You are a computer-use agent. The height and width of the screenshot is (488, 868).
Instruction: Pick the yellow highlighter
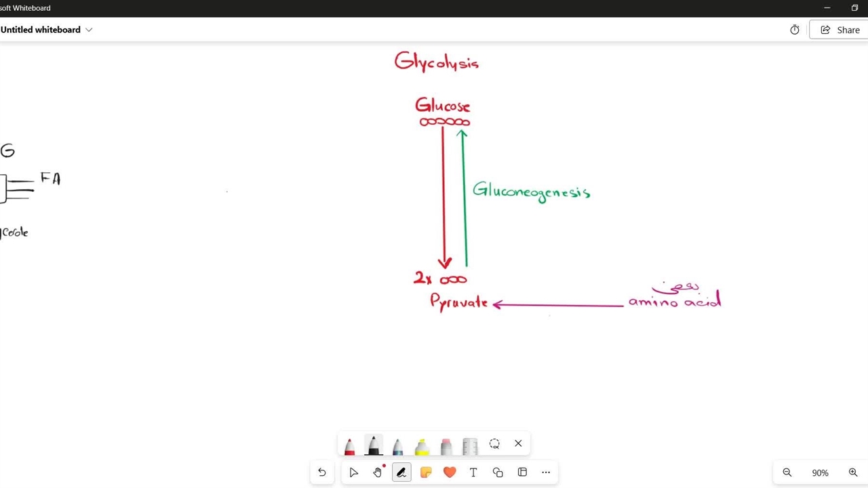[422, 445]
